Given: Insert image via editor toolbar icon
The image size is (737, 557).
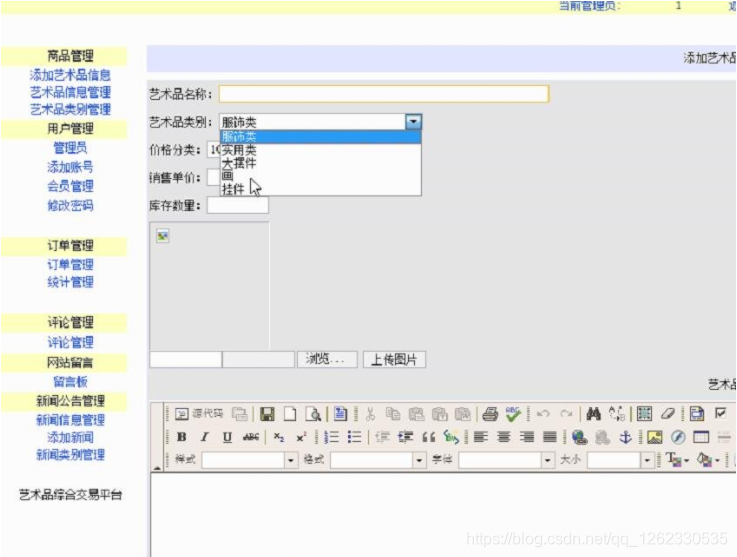Looking at the screenshot, I should [655, 437].
